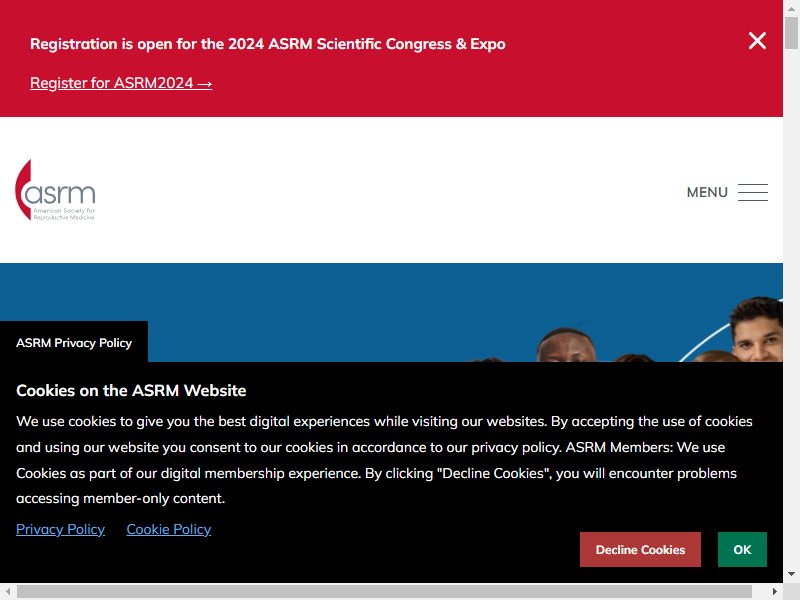Click the horizontal scrollbar right arrow
This screenshot has height=600, width=800.
click(x=774, y=592)
